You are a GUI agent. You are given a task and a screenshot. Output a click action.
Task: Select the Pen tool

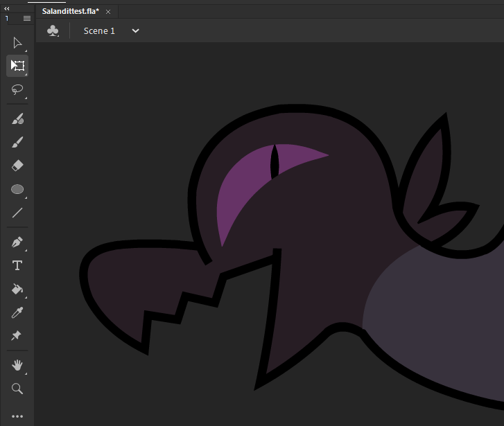(x=17, y=242)
